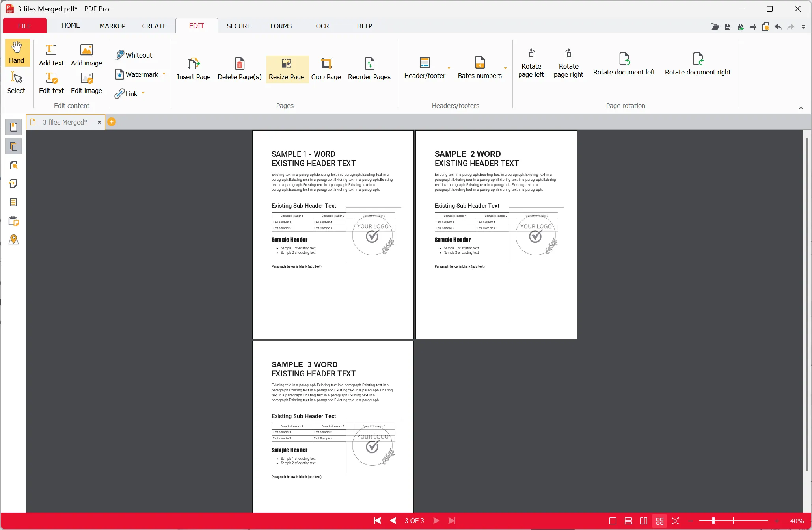Open the bookmarks sidebar panel
This screenshot has height=530, width=812.
coord(13,127)
